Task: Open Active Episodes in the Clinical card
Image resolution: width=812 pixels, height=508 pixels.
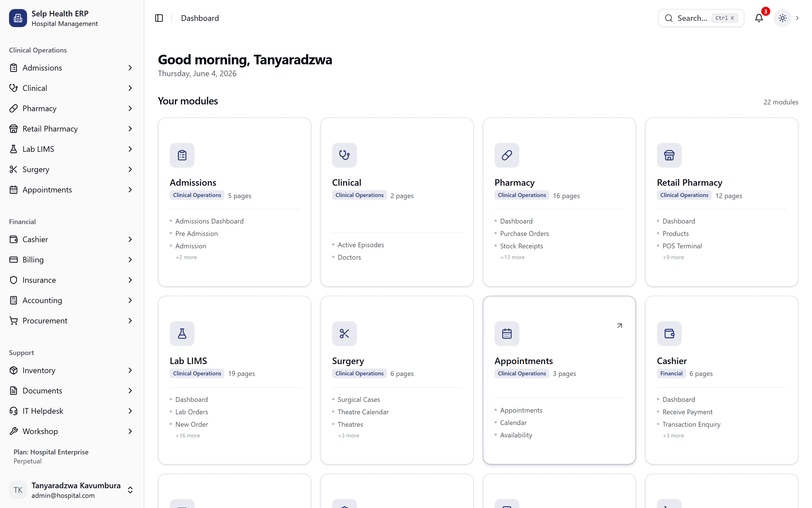Action: pos(361,245)
